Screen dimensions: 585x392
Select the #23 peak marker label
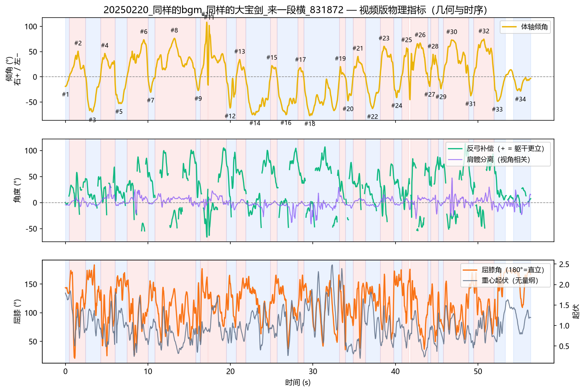click(384, 38)
